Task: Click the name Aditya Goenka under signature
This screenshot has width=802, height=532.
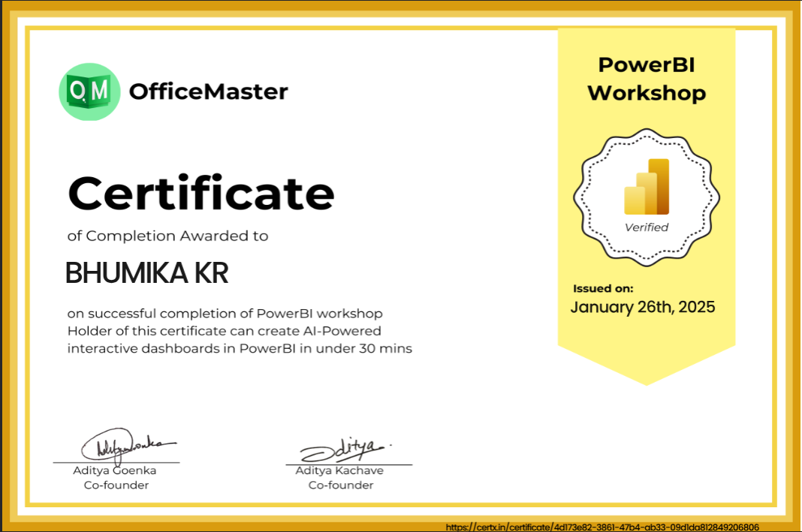Action: 116,470
